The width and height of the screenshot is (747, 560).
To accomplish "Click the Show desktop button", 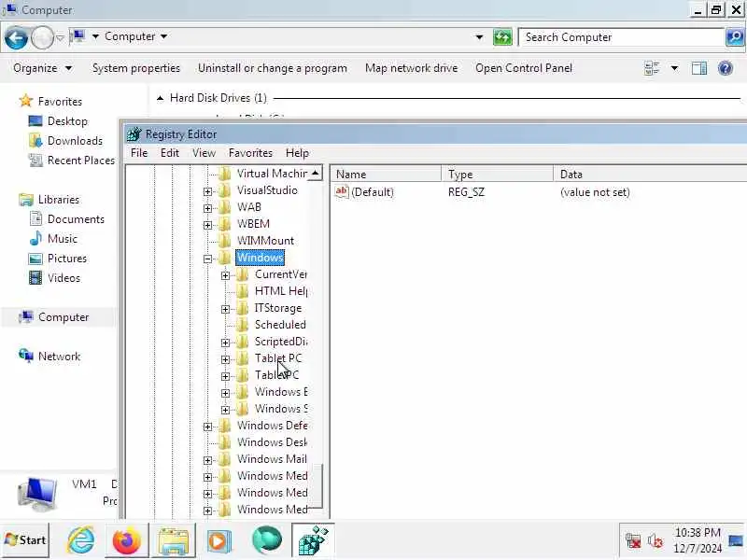I will tap(736, 540).
